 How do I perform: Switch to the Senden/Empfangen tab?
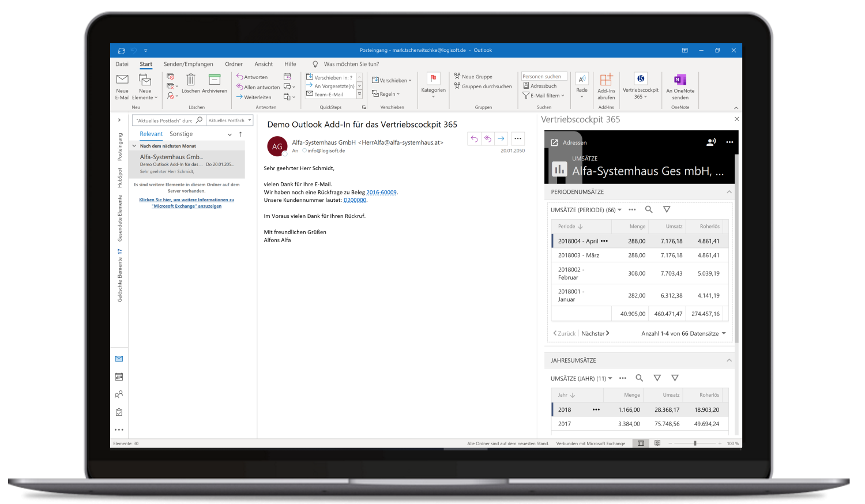tap(188, 64)
